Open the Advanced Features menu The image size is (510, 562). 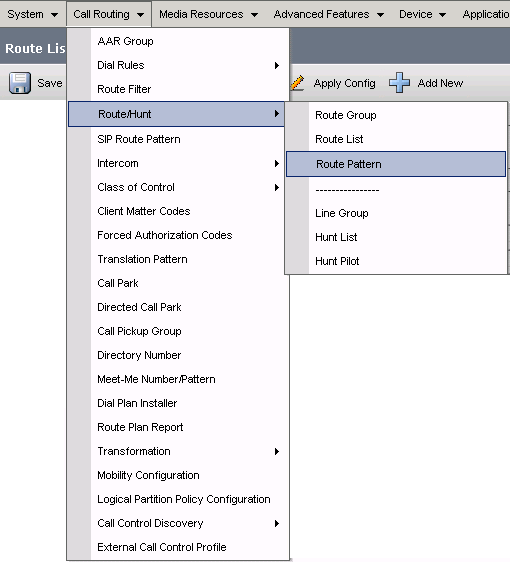tap(328, 14)
